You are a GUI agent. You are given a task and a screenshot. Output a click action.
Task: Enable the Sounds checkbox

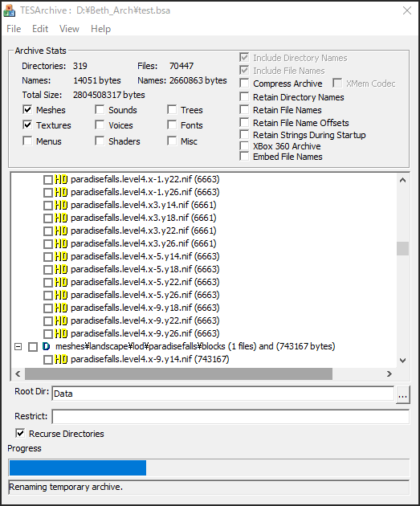pyautogui.click(x=100, y=110)
